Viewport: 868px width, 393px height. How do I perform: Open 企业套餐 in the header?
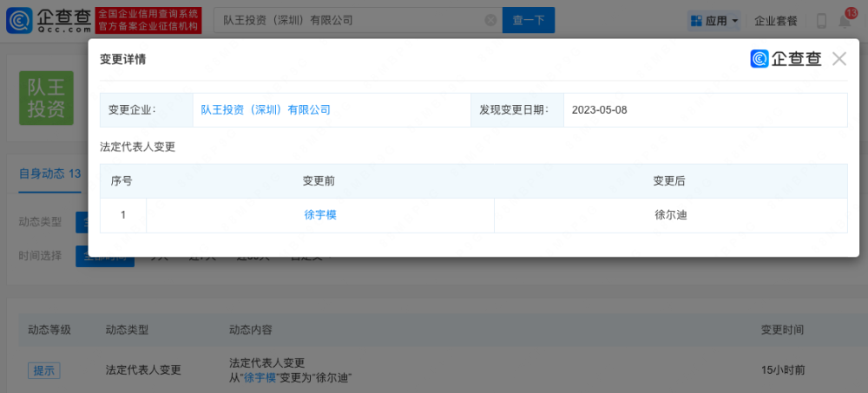pyautogui.click(x=776, y=21)
